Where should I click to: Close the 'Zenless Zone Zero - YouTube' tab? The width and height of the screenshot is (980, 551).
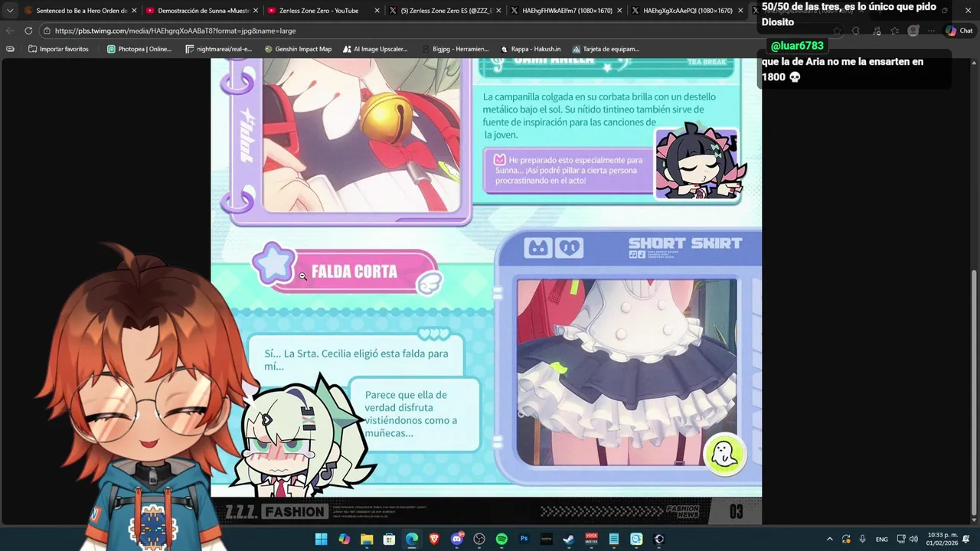tap(376, 11)
